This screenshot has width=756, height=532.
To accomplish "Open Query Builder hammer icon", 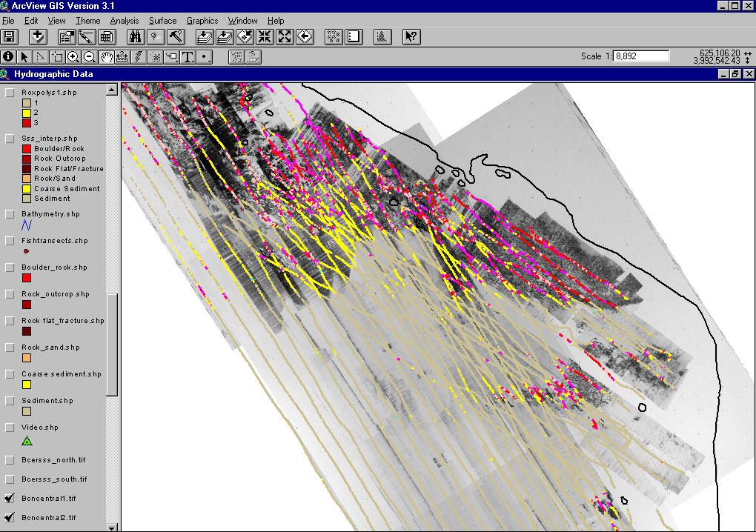I will (x=176, y=36).
